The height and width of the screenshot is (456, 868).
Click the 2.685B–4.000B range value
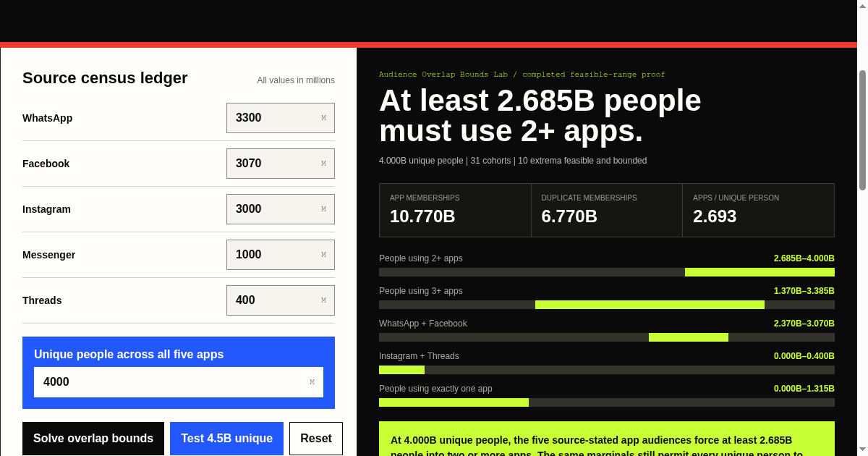(804, 258)
